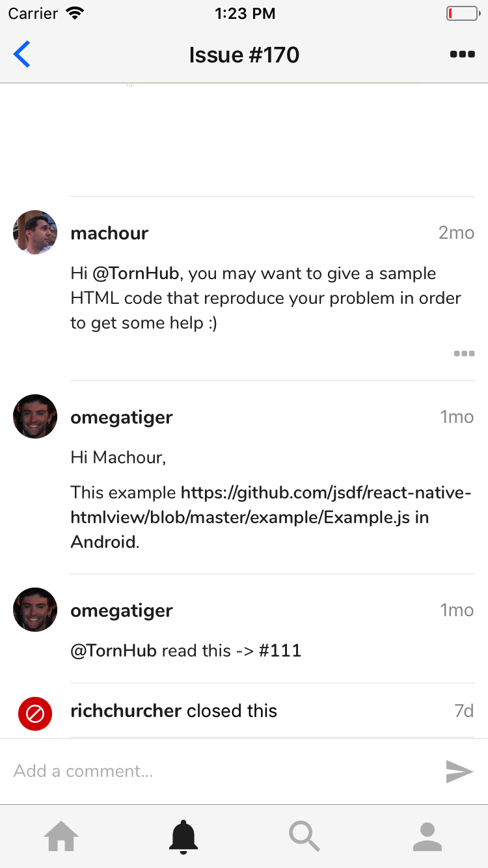Open the issue options menu in header
The width and height of the screenshot is (488, 868).
[x=462, y=55]
